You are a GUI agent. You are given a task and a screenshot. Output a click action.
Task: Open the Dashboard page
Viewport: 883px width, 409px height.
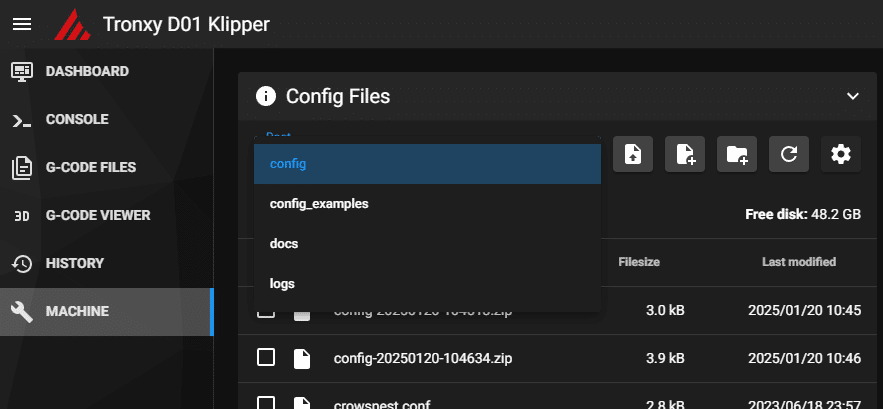point(106,72)
